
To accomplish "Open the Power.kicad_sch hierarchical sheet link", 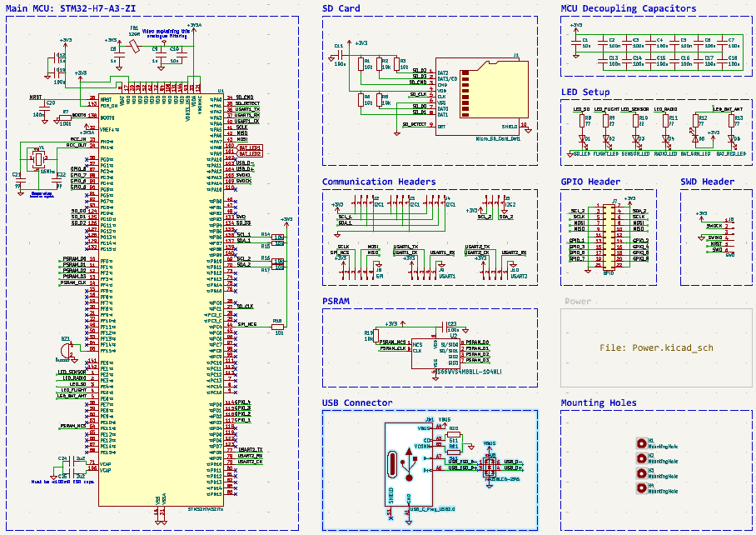I will (656, 348).
